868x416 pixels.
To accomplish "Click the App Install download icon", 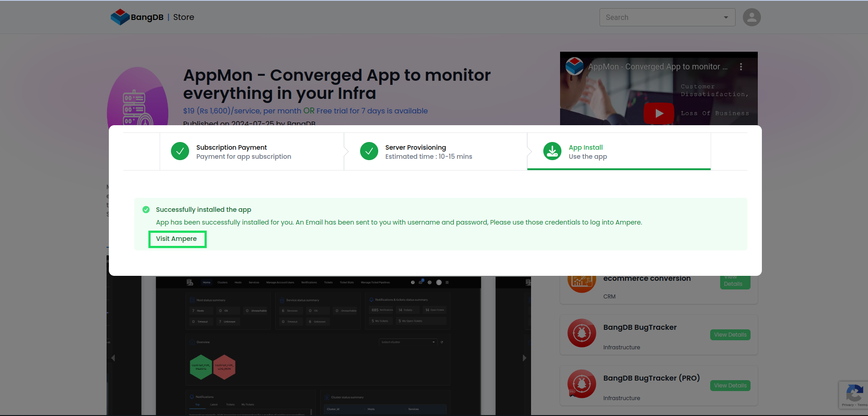I will click(x=552, y=152).
